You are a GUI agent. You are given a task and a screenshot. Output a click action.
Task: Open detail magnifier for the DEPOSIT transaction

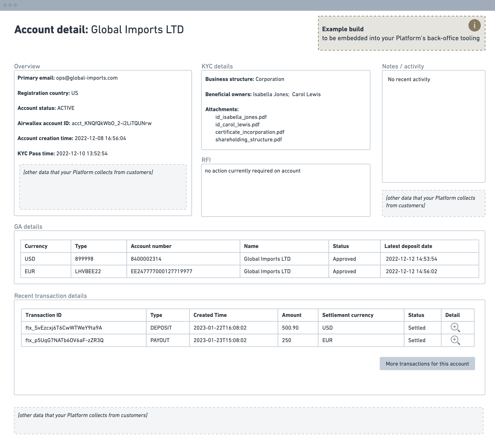pyautogui.click(x=455, y=327)
